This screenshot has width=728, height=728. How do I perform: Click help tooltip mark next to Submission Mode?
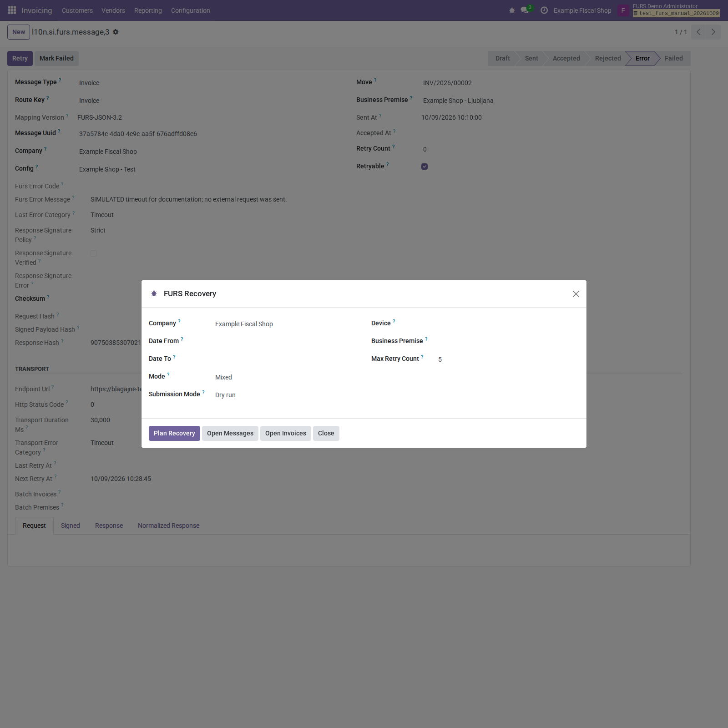203,392
